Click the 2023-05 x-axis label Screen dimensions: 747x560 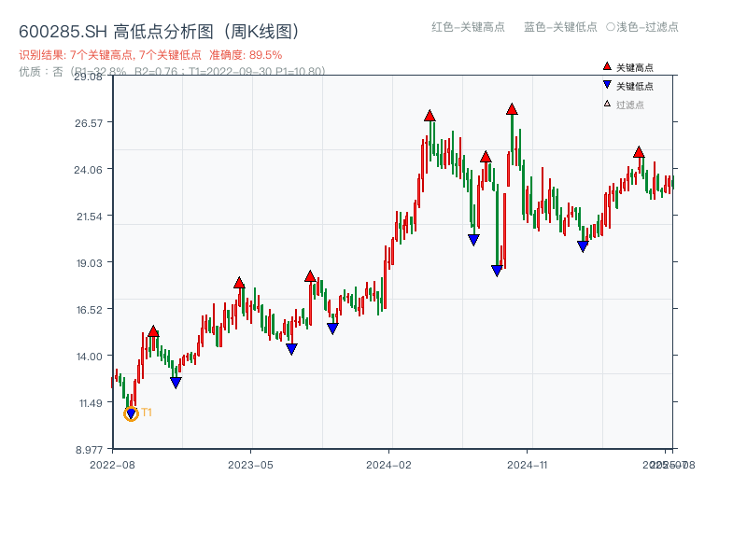click(x=250, y=465)
